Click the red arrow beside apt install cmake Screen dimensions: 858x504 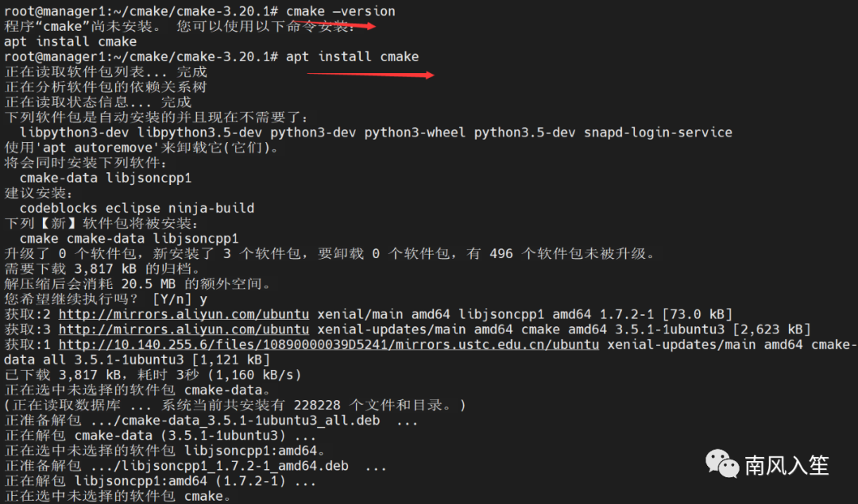(370, 75)
